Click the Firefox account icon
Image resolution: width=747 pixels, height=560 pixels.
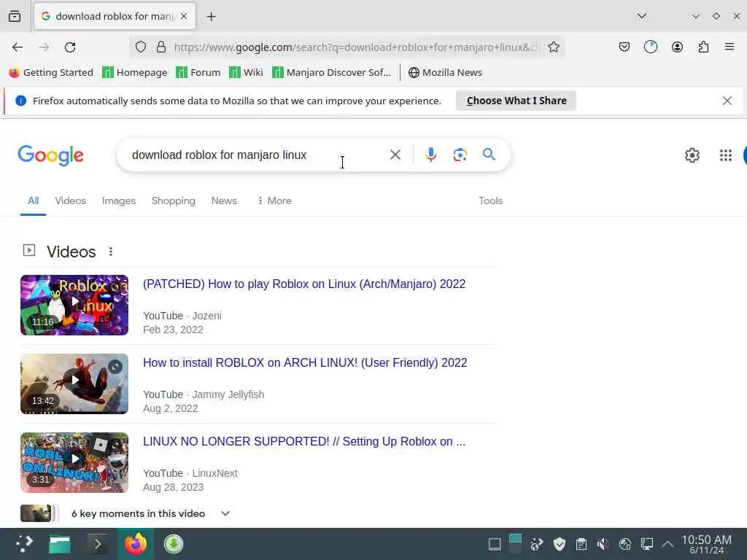click(677, 47)
